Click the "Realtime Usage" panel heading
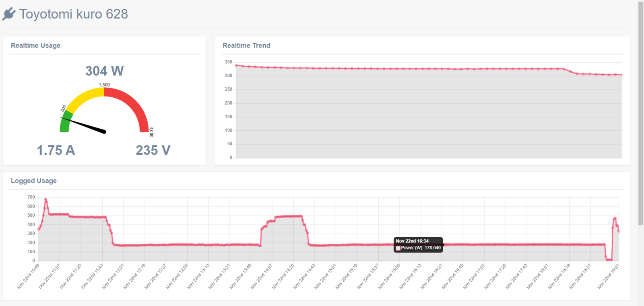The height and width of the screenshot is (306, 644). tap(35, 45)
